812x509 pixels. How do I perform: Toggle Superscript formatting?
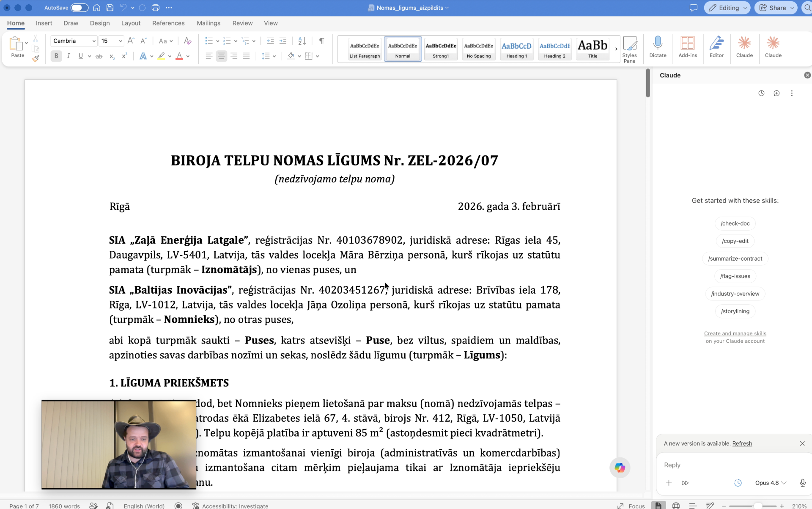pyautogui.click(x=124, y=56)
